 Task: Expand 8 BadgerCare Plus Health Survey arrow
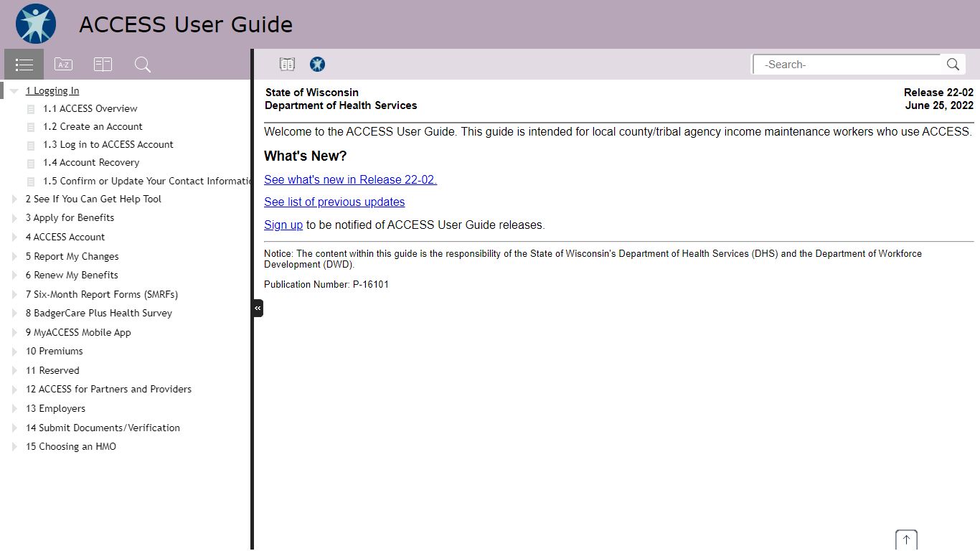point(14,314)
